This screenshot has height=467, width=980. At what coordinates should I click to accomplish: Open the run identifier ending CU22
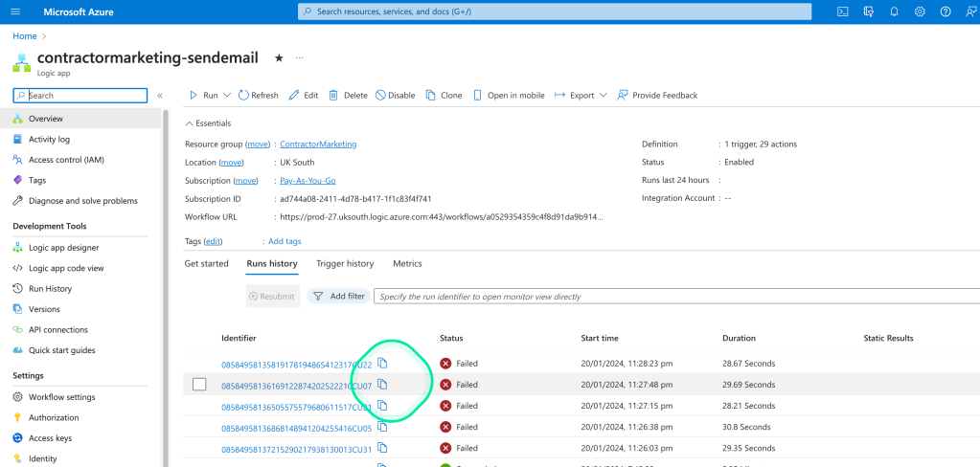(297, 365)
